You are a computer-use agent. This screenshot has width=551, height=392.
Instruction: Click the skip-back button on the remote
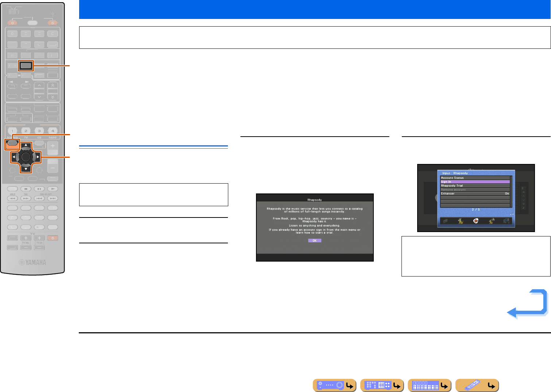point(39,198)
